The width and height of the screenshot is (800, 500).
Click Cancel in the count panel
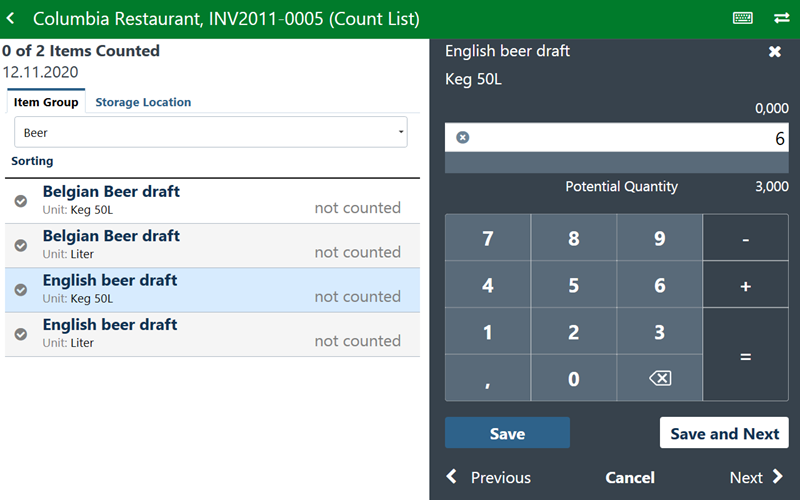630,477
